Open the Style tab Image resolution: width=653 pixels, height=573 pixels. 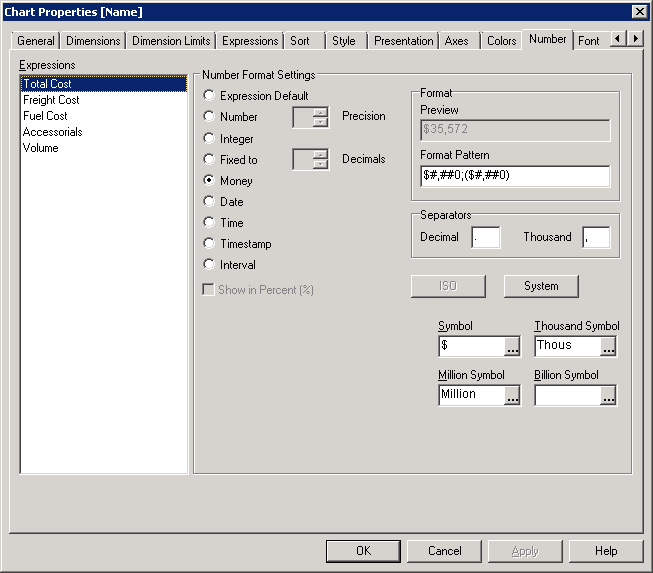pyautogui.click(x=344, y=41)
